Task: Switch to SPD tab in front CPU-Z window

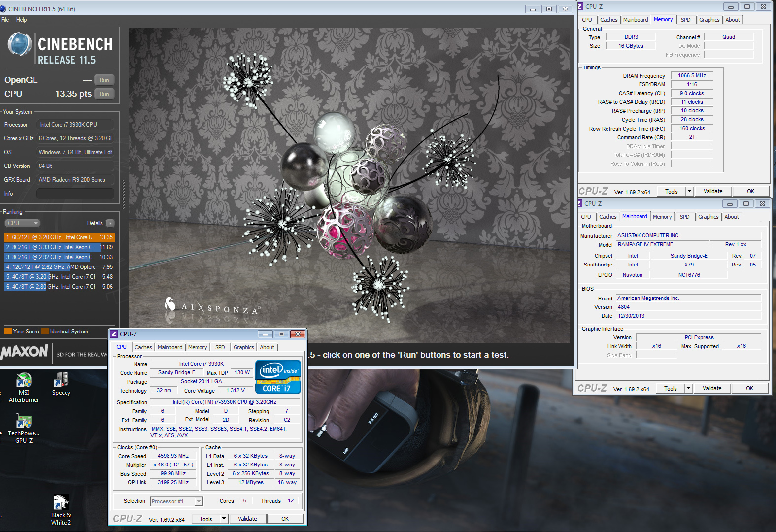Action: click(x=220, y=347)
